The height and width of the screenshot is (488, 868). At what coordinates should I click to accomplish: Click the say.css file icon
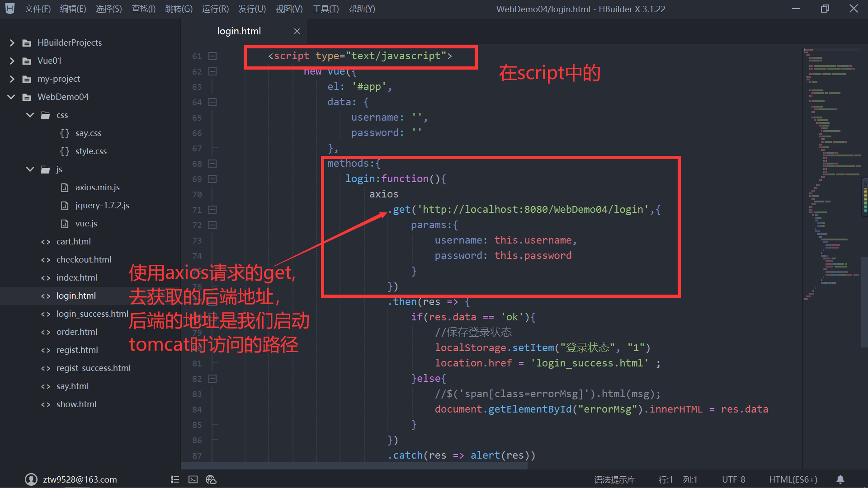(65, 133)
